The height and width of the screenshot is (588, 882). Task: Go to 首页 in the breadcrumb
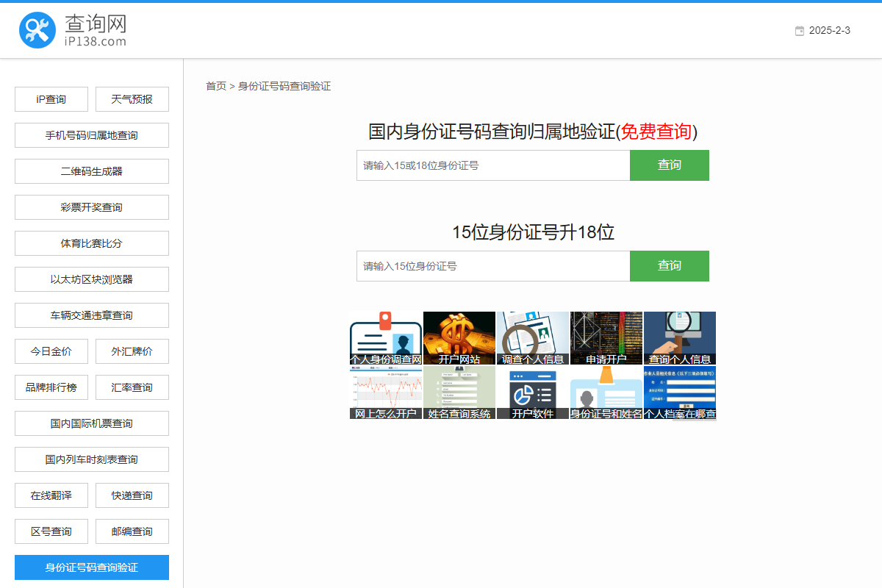216,86
